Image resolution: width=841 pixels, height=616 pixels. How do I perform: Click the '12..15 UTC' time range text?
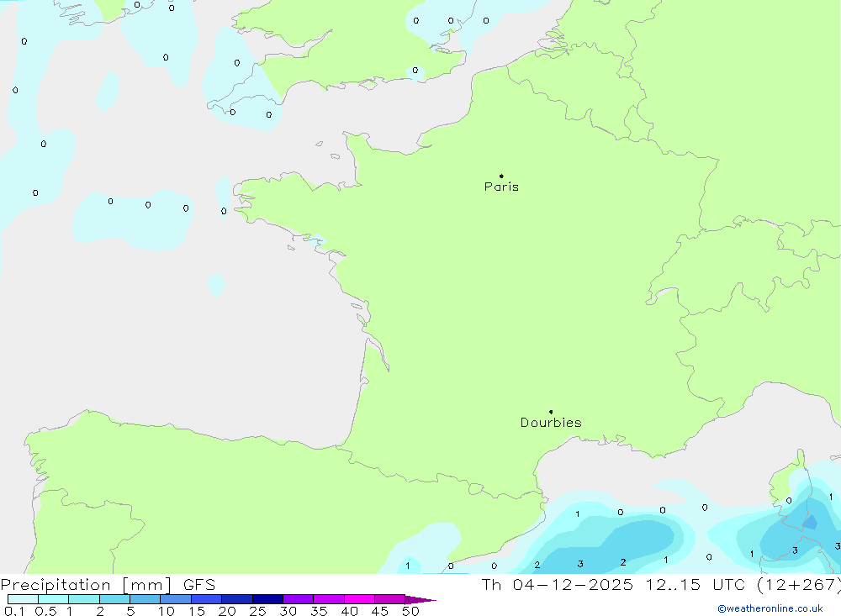(696, 584)
